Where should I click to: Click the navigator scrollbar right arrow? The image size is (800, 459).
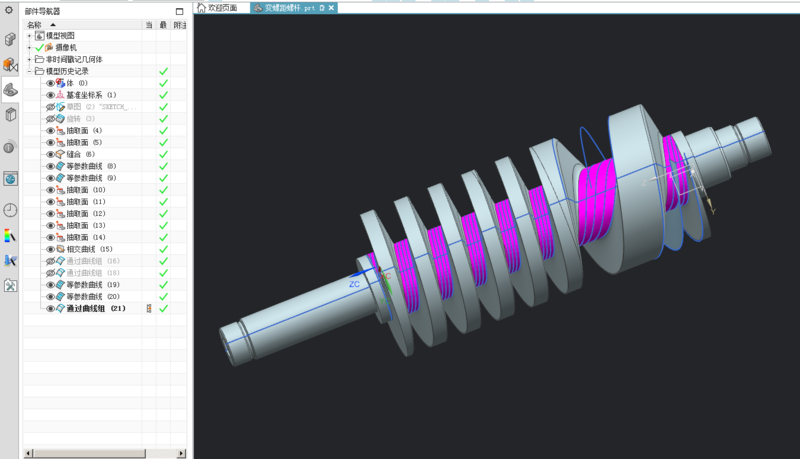tap(182, 453)
